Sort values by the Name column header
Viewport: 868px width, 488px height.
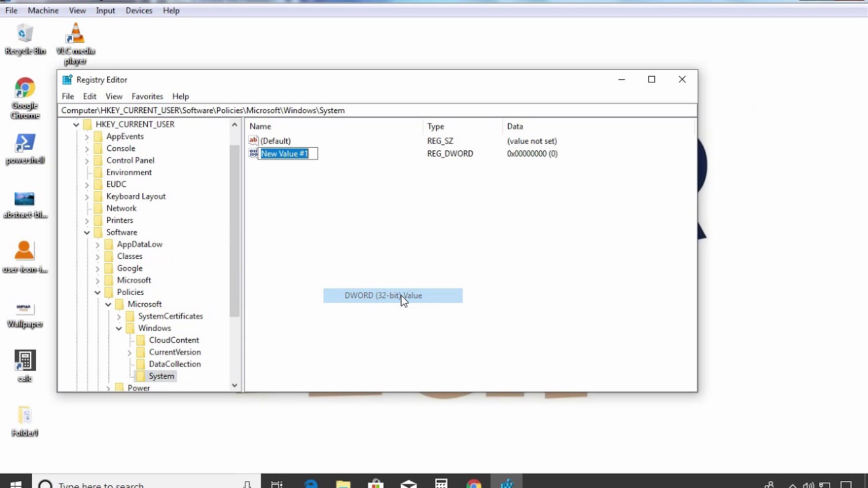coord(335,127)
